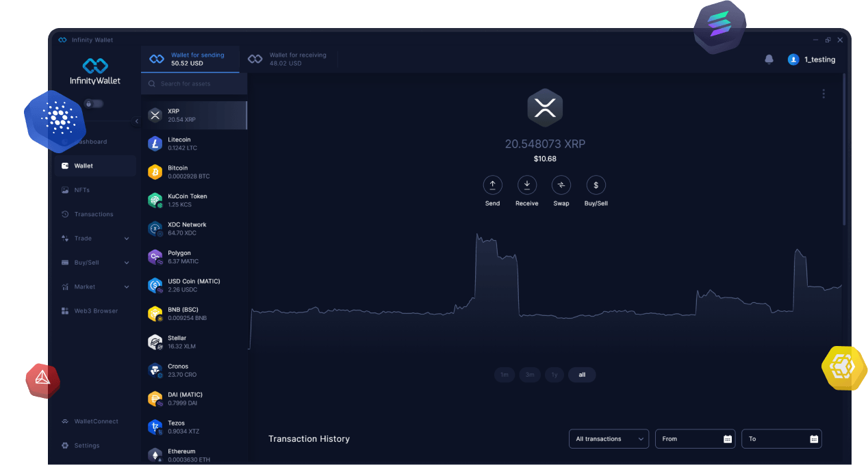The height and width of the screenshot is (465, 868).
Task: Click the DAI (MATIC) coin icon
Action: point(155,399)
